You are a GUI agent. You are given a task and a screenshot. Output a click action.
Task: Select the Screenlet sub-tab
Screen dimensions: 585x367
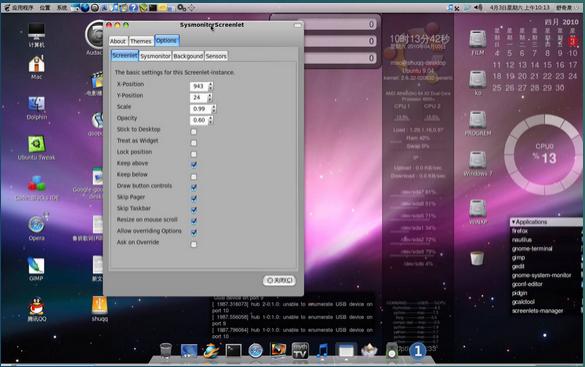(125, 55)
